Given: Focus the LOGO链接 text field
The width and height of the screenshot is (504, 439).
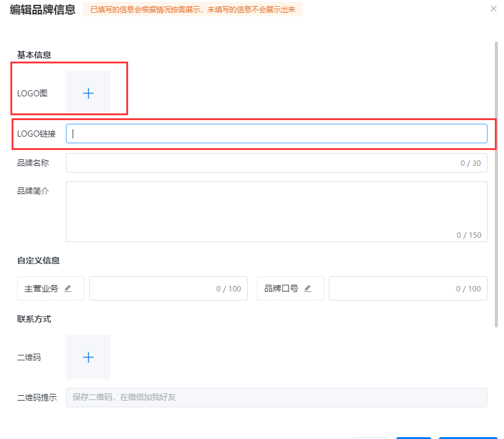Looking at the screenshot, I should 276,134.
